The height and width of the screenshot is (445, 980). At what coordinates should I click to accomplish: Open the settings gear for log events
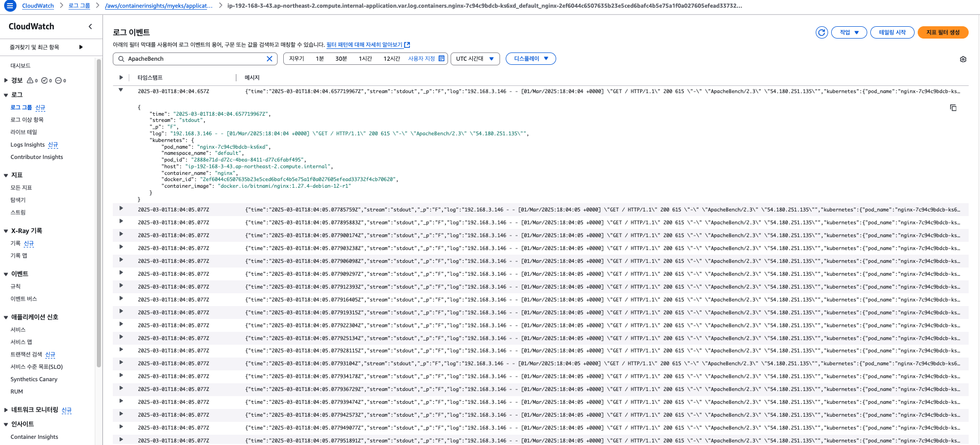[963, 59]
